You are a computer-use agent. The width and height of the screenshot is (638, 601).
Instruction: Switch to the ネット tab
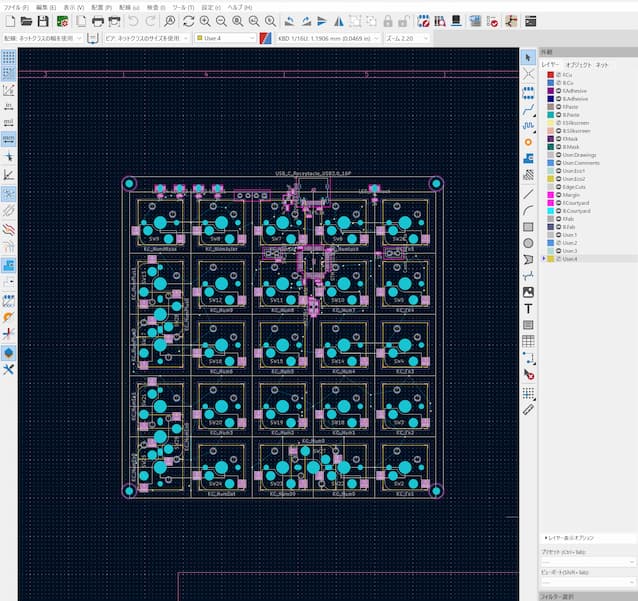(602, 64)
